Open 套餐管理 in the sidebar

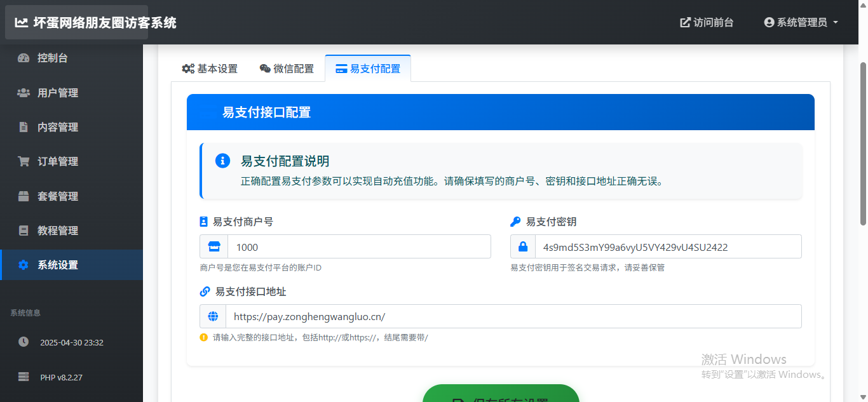pyautogui.click(x=71, y=196)
